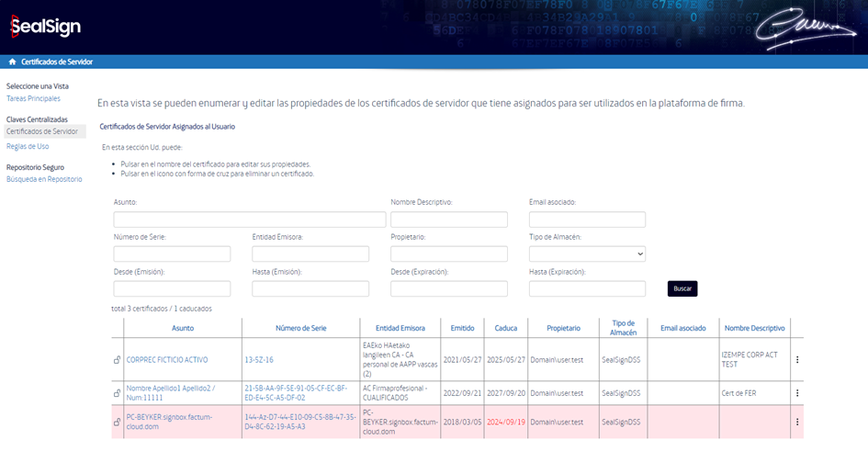
Task: Open Nombre Apellido1 Apellido2 certificate
Action: [x=171, y=393]
